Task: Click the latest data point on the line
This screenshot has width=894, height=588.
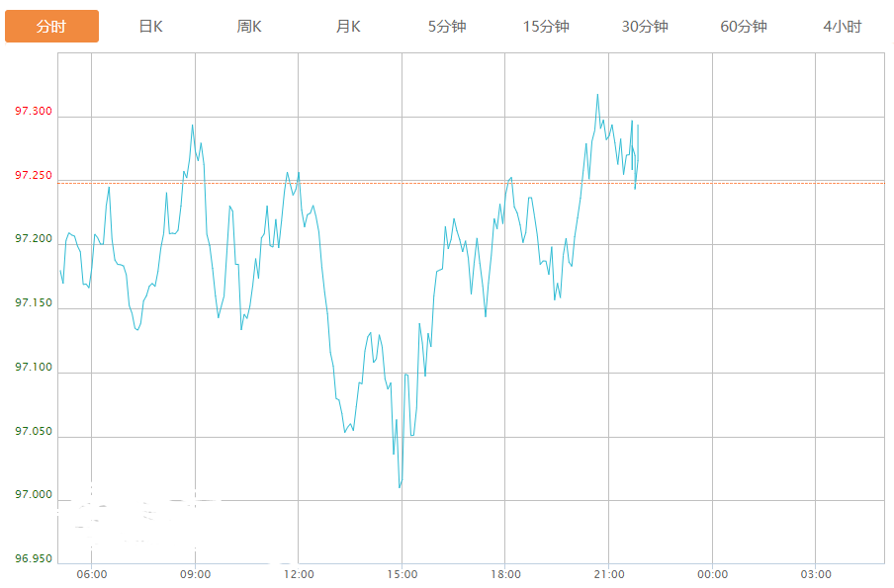Action: pyautogui.click(x=638, y=126)
